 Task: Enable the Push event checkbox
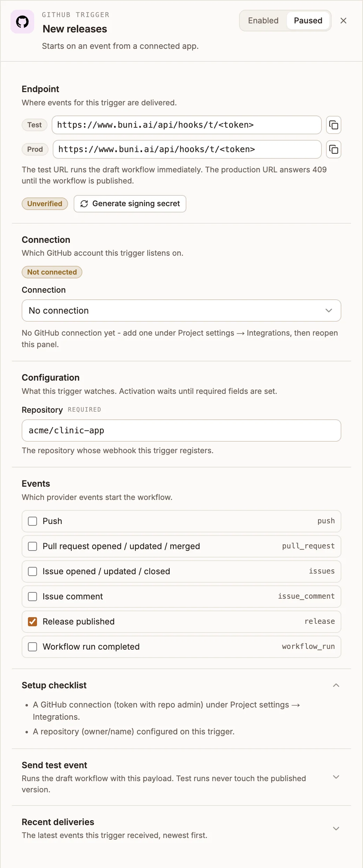coord(32,521)
